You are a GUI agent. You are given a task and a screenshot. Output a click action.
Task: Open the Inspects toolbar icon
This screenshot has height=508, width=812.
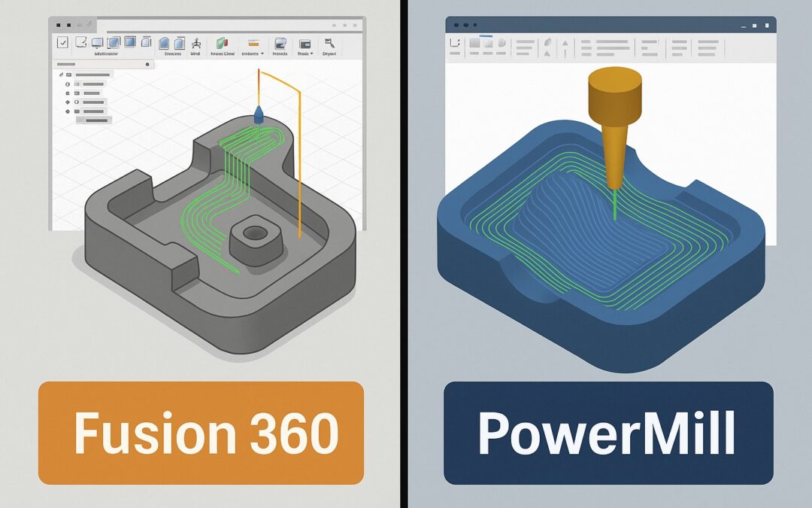281,44
